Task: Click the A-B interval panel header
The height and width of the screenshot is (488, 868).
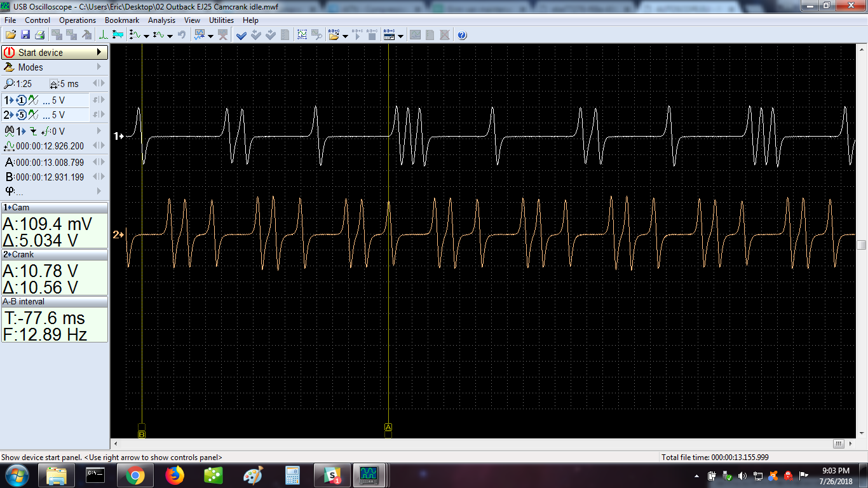Action: click(x=55, y=302)
